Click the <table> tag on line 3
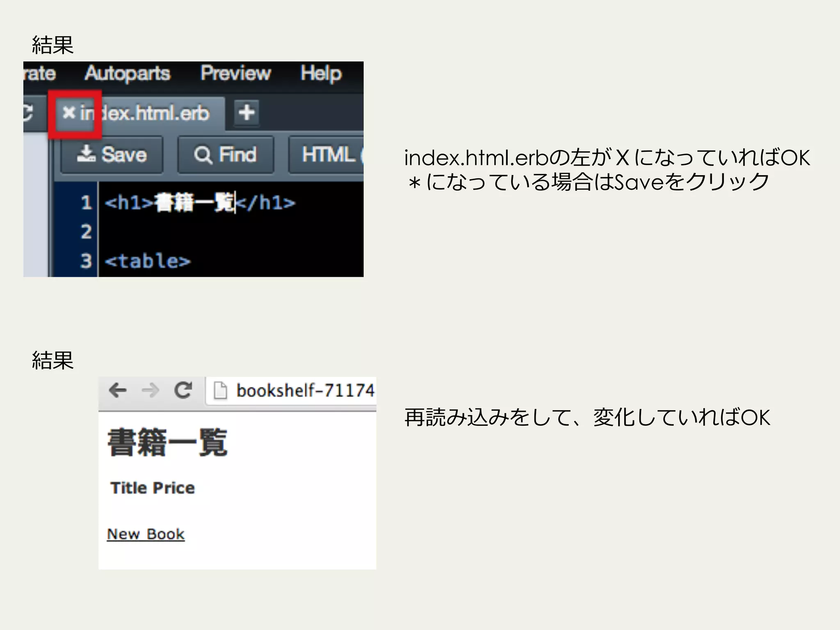Image resolution: width=840 pixels, height=630 pixels. pyautogui.click(x=148, y=261)
